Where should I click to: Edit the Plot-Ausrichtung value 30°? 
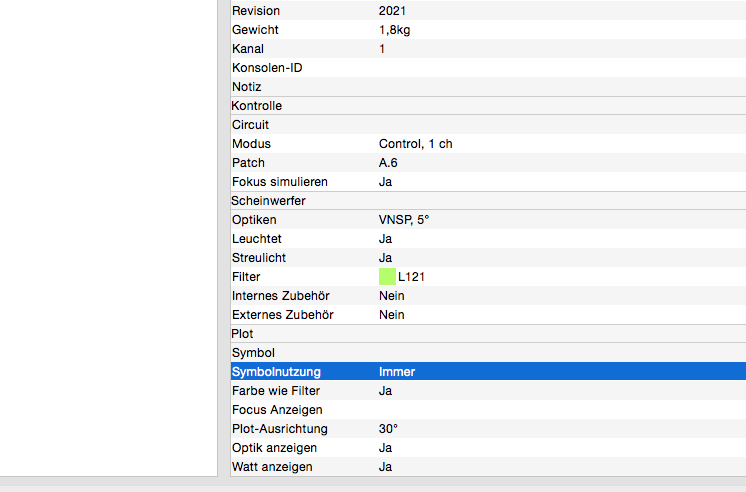pyautogui.click(x=388, y=428)
